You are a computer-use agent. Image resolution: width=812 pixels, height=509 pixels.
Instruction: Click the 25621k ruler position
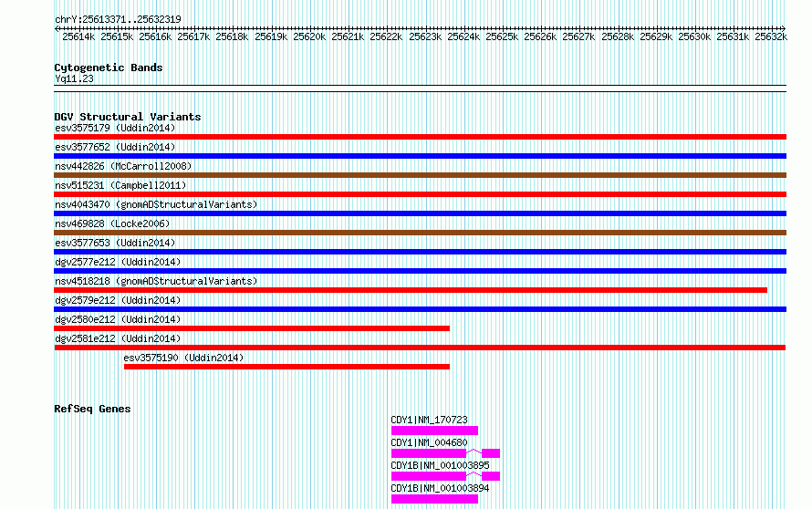click(x=348, y=36)
